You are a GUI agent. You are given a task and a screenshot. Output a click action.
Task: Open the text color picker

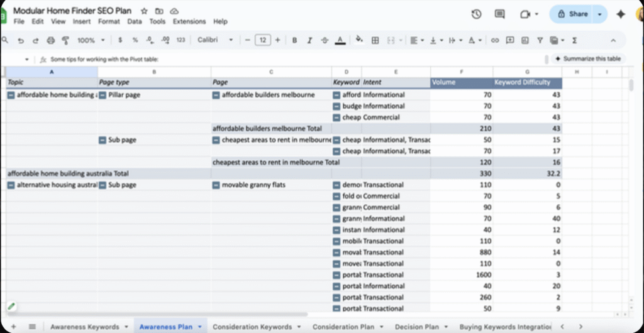point(340,40)
